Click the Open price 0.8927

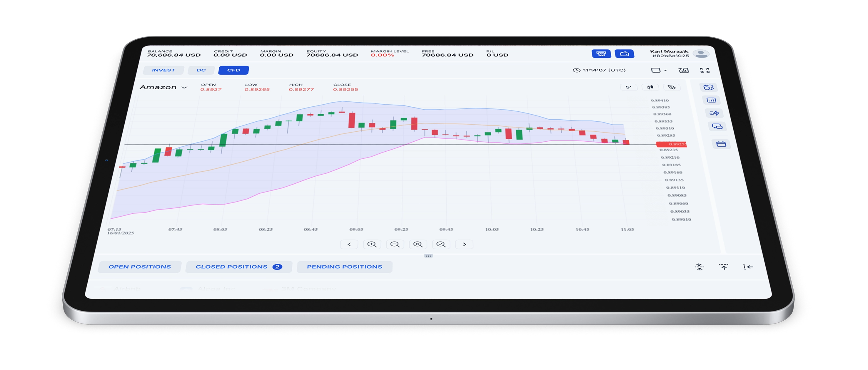tap(211, 90)
